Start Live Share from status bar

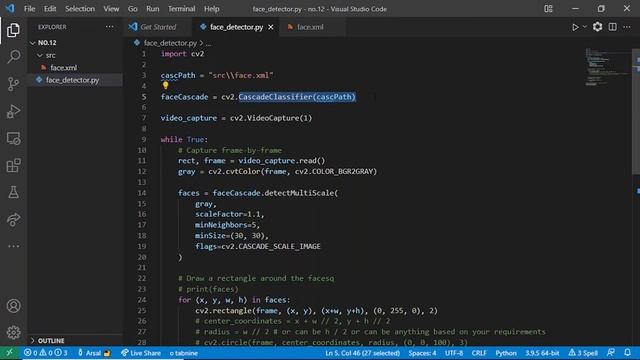141,353
